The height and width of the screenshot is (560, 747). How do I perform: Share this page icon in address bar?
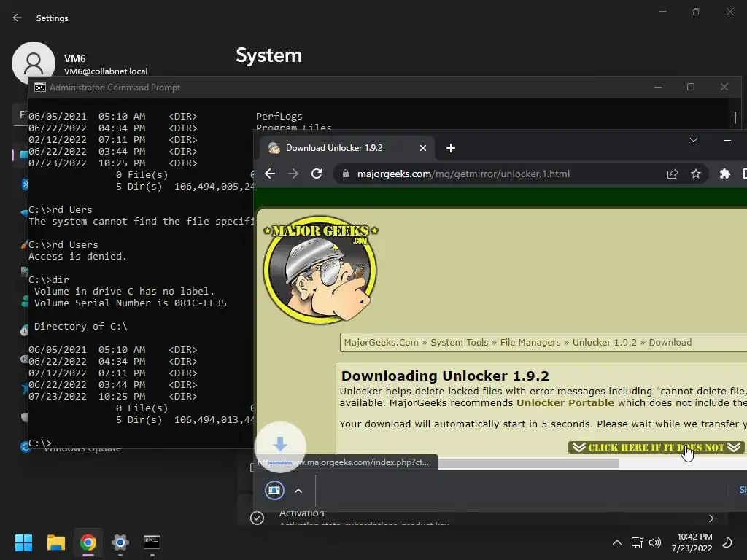click(x=673, y=174)
